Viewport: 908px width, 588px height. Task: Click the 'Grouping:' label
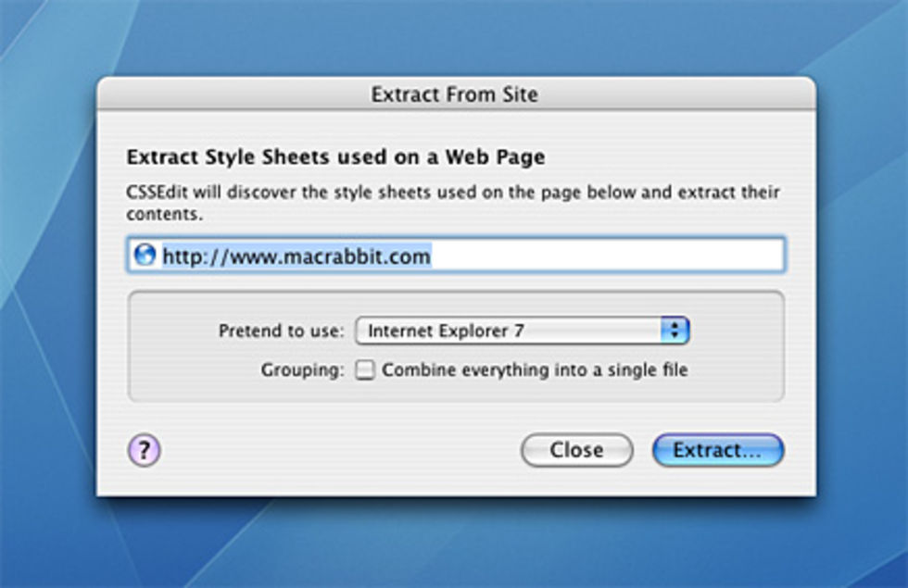pyautogui.click(x=302, y=370)
